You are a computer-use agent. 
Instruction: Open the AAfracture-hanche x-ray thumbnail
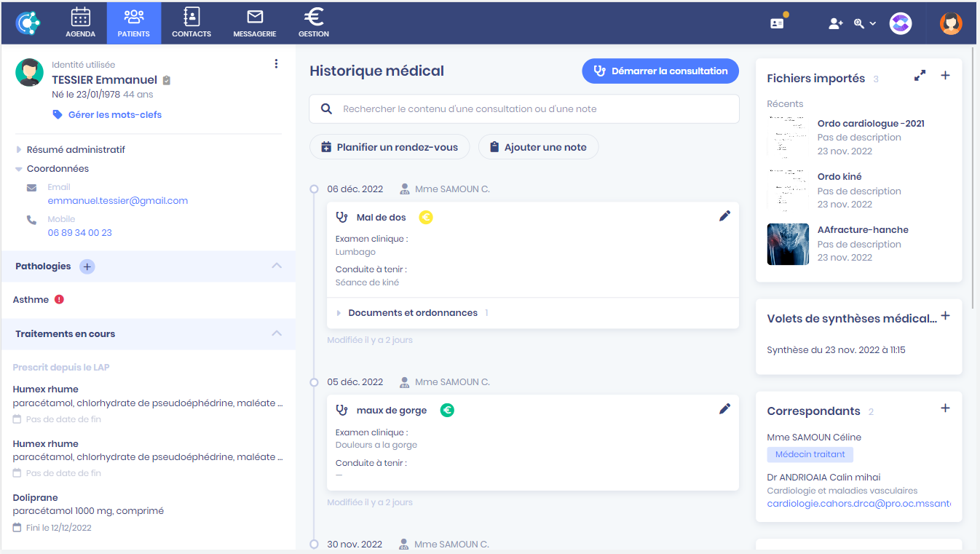pos(788,244)
